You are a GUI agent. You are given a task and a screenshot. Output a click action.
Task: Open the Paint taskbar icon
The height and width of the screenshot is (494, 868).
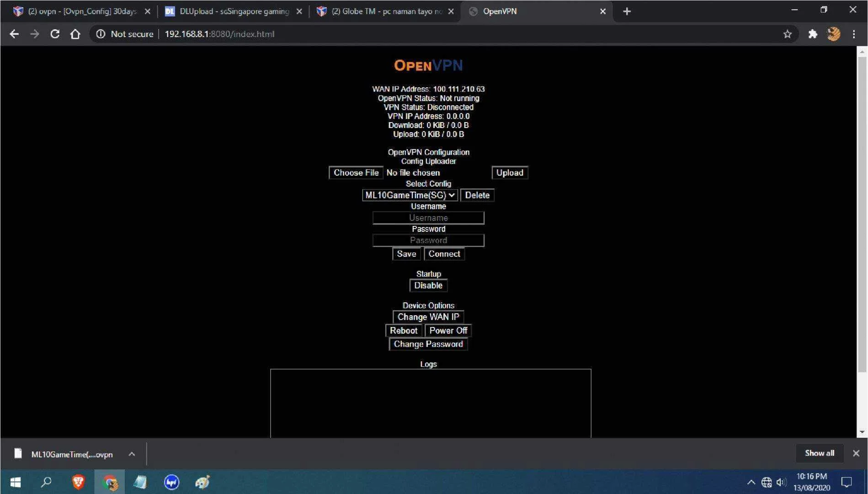202,482
